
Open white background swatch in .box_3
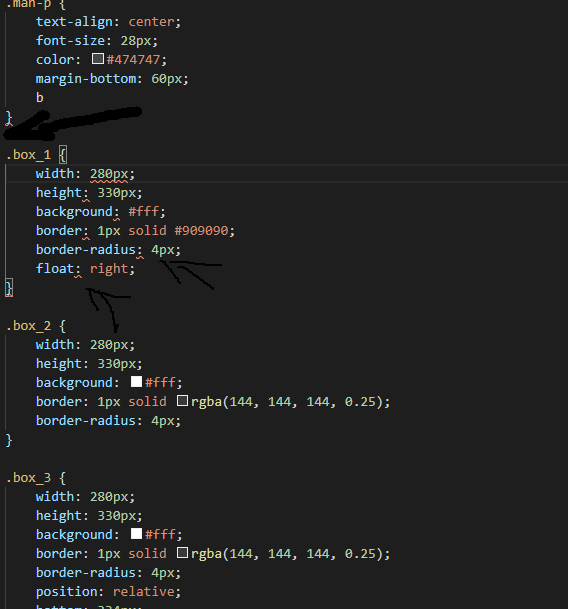click(x=136, y=533)
